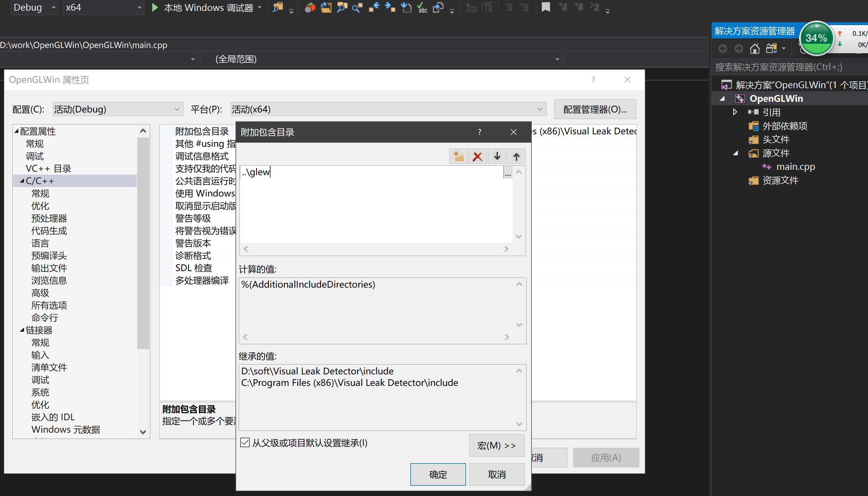Move the include directory entry down
This screenshot has width=868, height=496.
(497, 156)
